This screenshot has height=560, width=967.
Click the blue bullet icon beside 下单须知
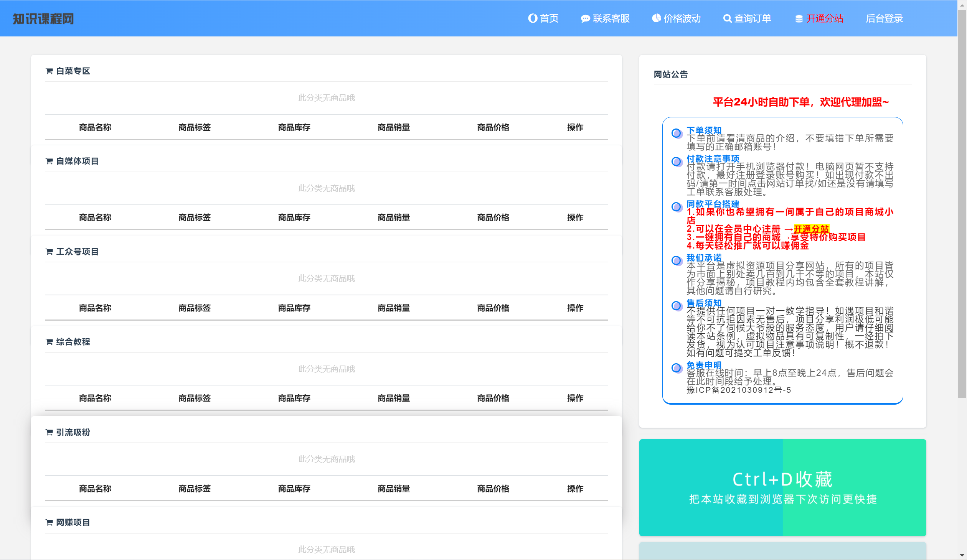point(677,133)
